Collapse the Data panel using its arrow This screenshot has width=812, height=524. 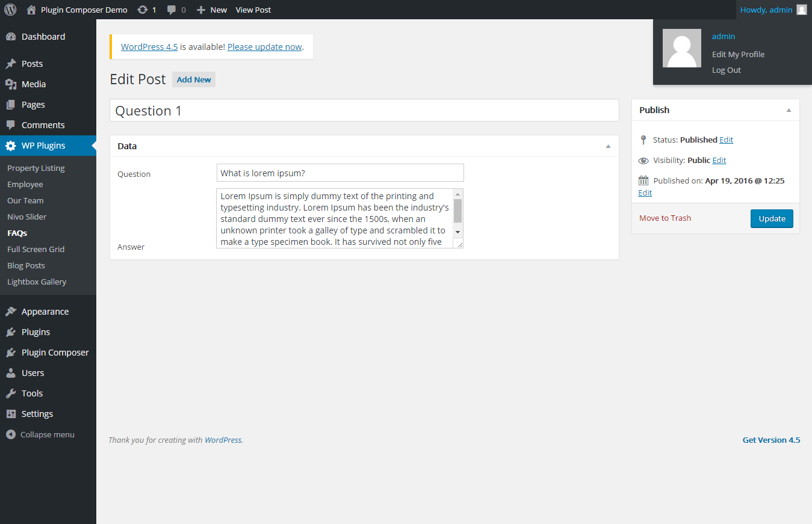[x=608, y=146]
